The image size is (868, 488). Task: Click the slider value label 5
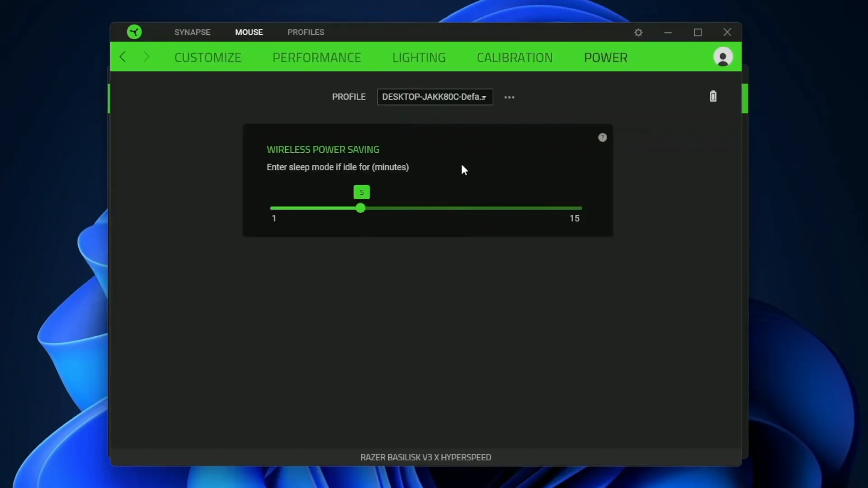click(361, 192)
